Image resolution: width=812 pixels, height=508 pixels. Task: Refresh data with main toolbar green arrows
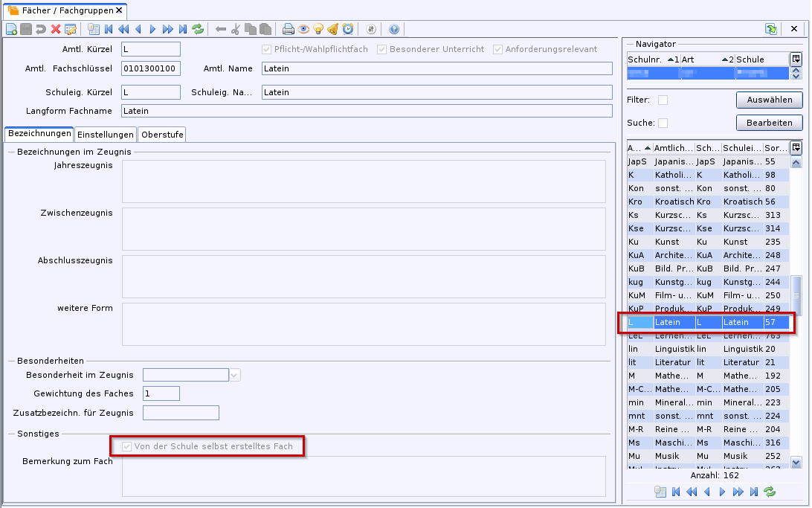(198, 29)
